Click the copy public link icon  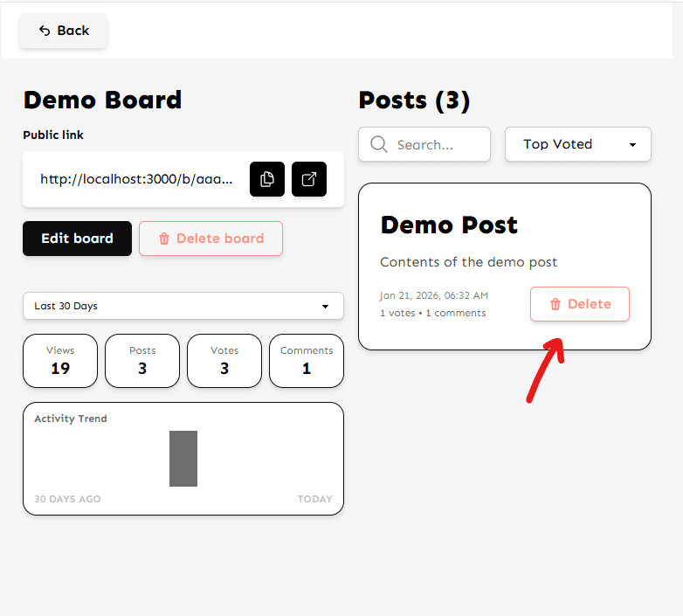coord(267,179)
